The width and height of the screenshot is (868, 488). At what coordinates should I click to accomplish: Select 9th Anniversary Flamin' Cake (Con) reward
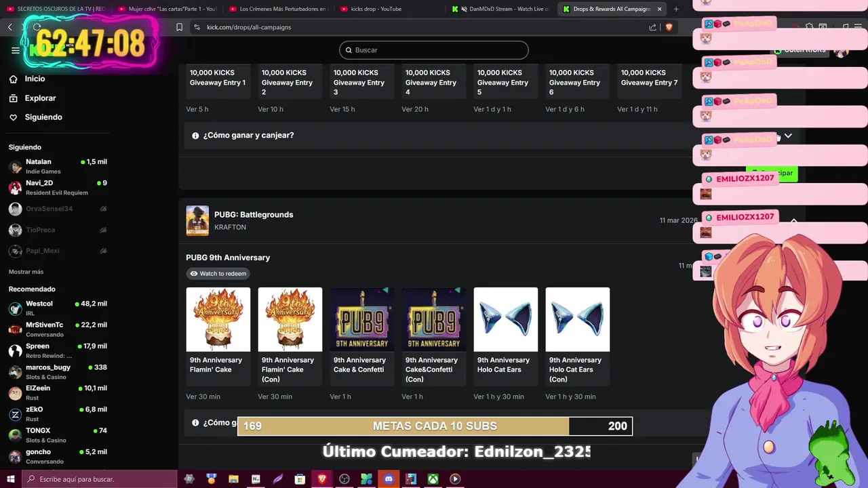tap(290, 337)
